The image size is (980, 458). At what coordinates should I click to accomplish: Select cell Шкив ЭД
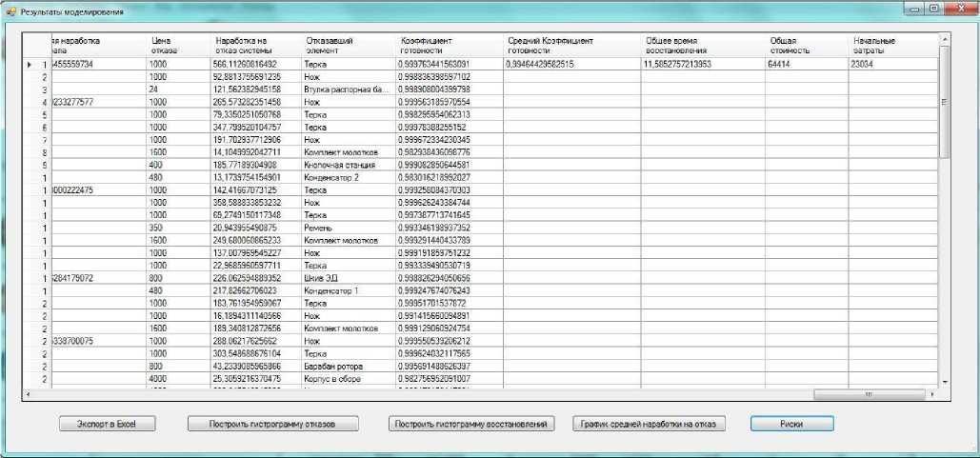point(348,278)
